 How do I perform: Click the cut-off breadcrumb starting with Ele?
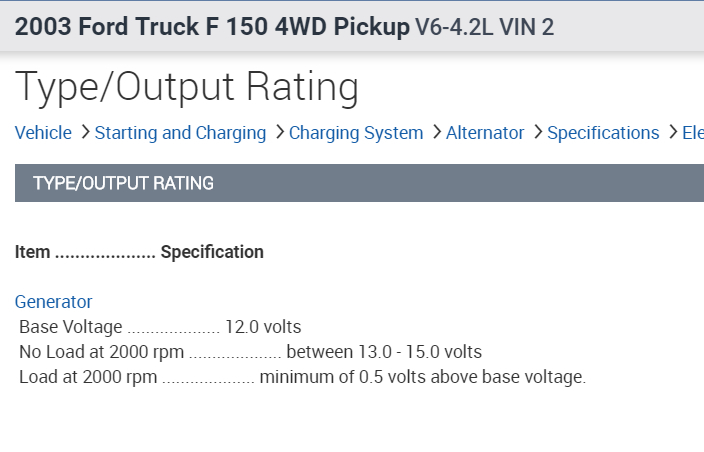pyautogui.click(x=693, y=133)
